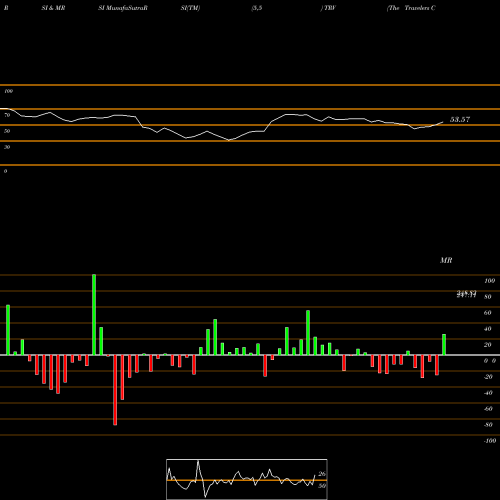Click the 26 label in the mini chart
The height and width of the screenshot is (500, 500).
[322, 474]
